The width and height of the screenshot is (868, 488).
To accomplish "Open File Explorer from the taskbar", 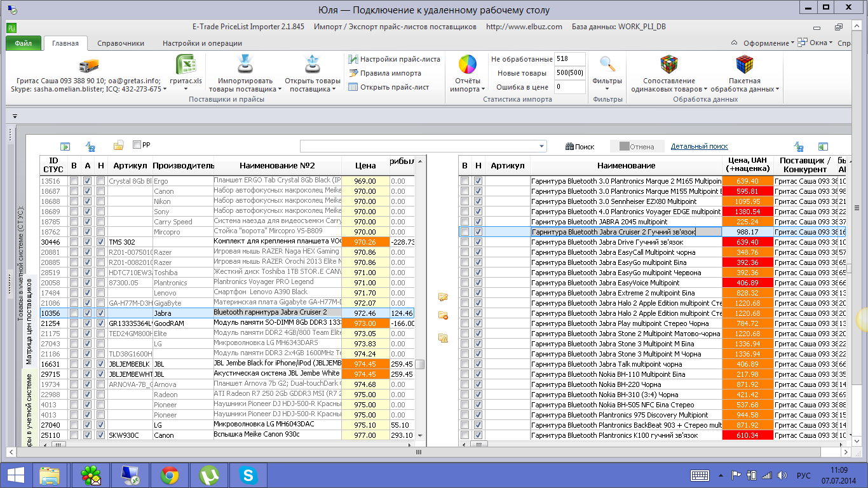I will pos(50,475).
